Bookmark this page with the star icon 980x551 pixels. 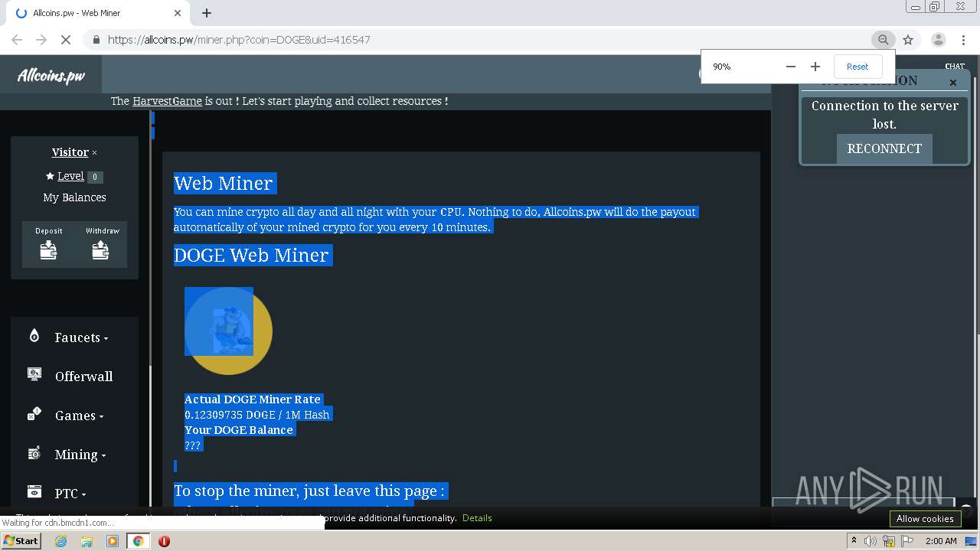pyautogui.click(x=908, y=40)
